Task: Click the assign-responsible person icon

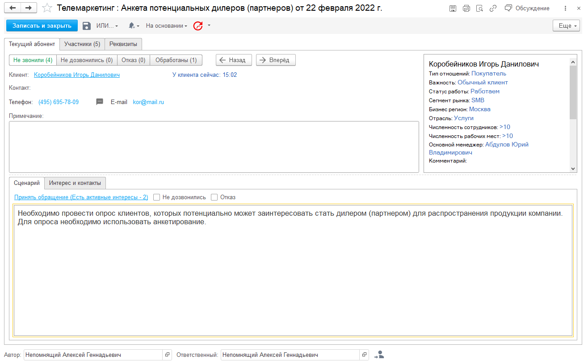Action: [379, 355]
